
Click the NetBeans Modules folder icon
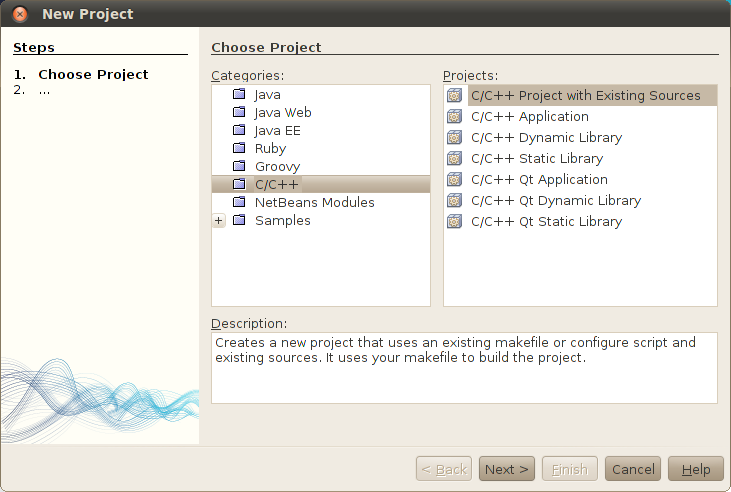click(x=239, y=202)
